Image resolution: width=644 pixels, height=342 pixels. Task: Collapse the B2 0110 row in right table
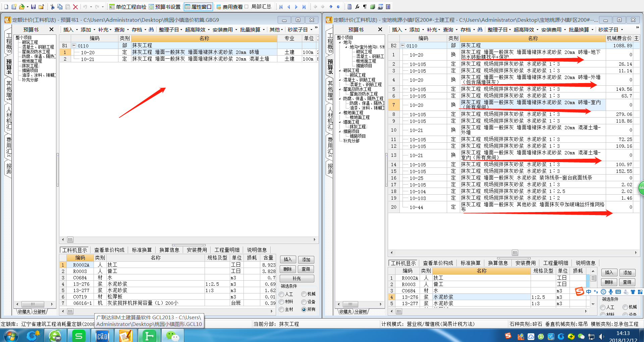403,46
